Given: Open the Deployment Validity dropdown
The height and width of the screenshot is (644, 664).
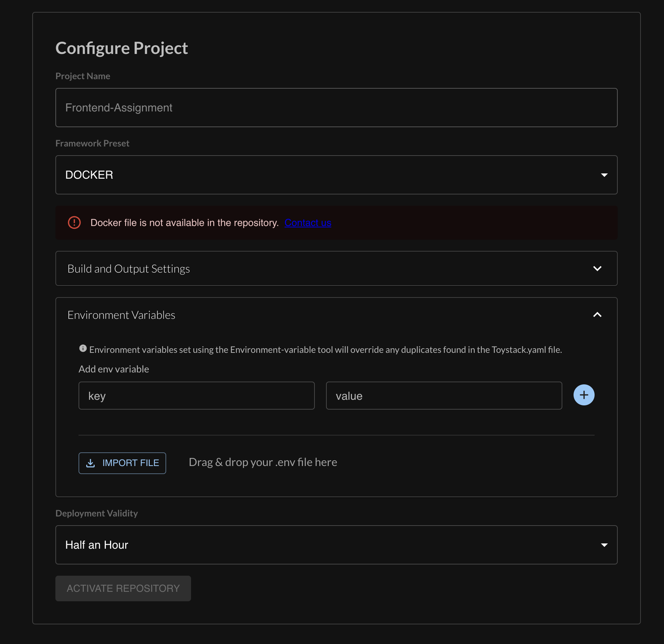Looking at the screenshot, I should 336,545.
